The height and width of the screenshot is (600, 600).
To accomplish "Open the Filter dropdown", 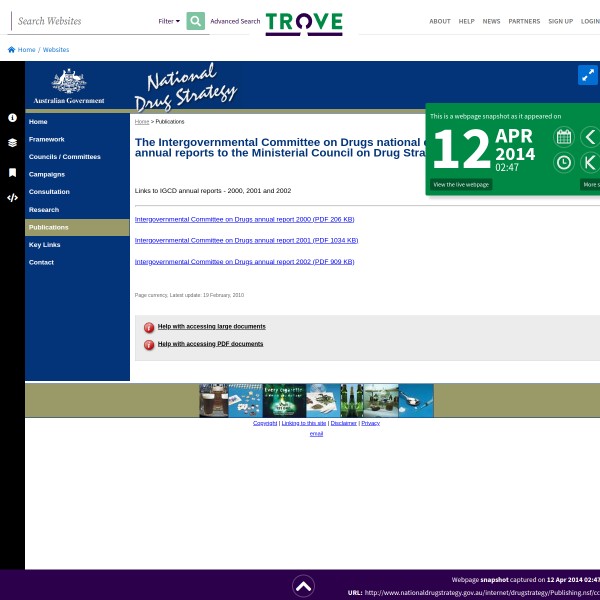I will pyautogui.click(x=169, y=21).
